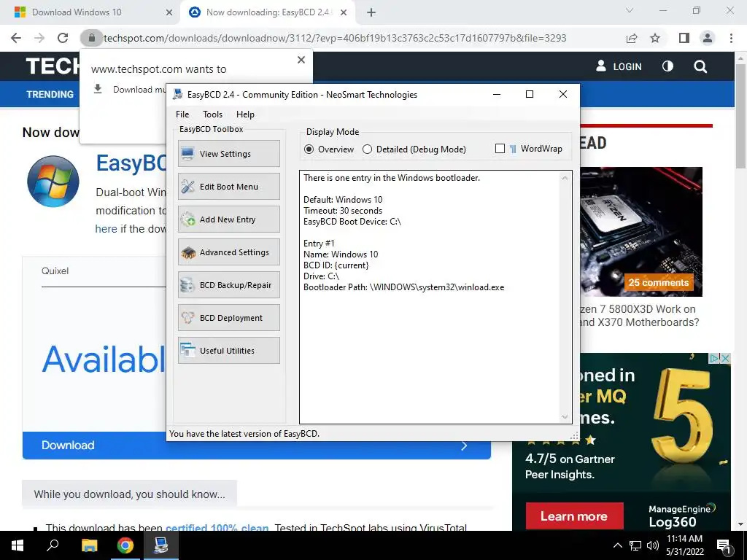Open Chrome tab search dropdown chevron
This screenshot has width=747, height=560.
click(x=630, y=10)
